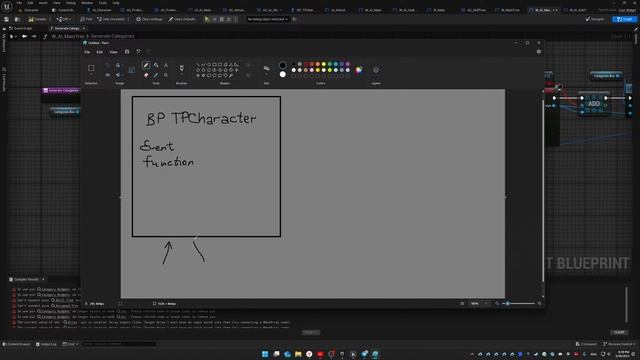
Task: Open Cmd dropdown in Unreal bottom bar
Action: 70,344
